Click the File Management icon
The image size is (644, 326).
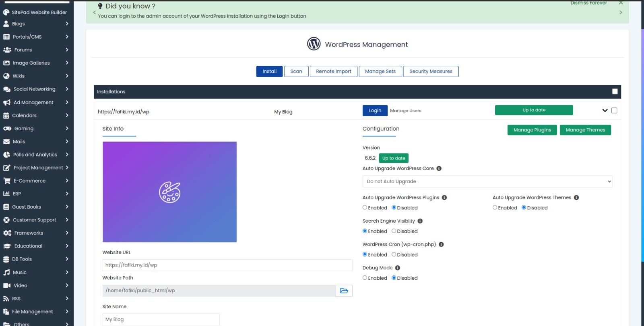pos(6,312)
